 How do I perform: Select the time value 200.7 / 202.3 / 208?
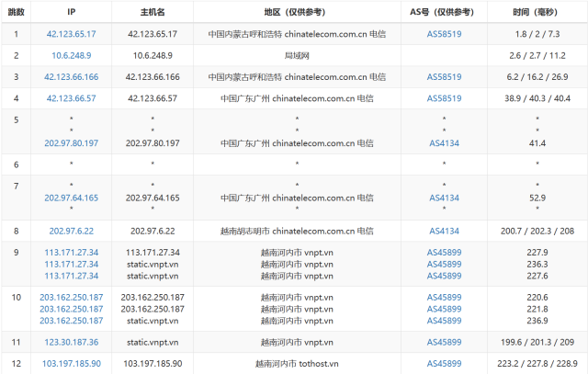pyautogui.click(x=537, y=231)
